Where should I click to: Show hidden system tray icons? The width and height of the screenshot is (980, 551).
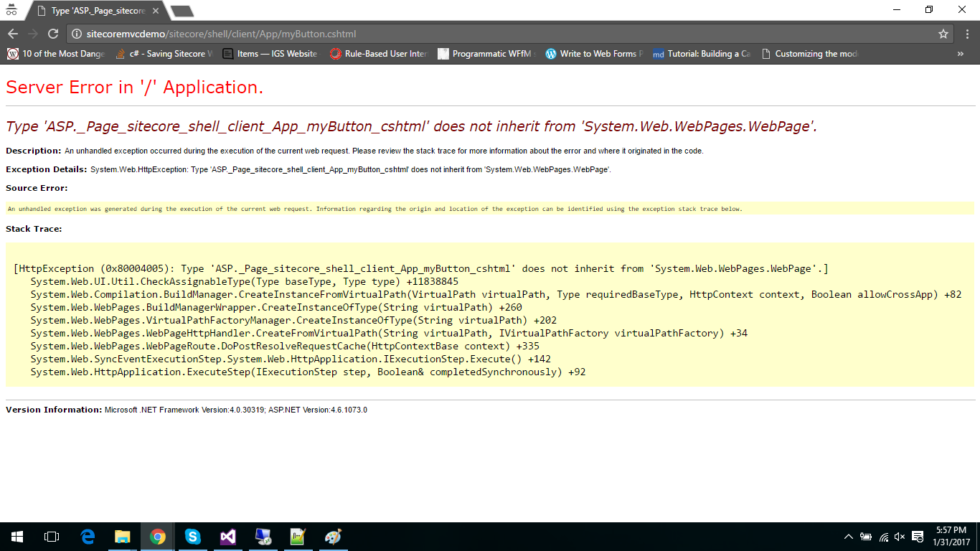click(x=849, y=537)
